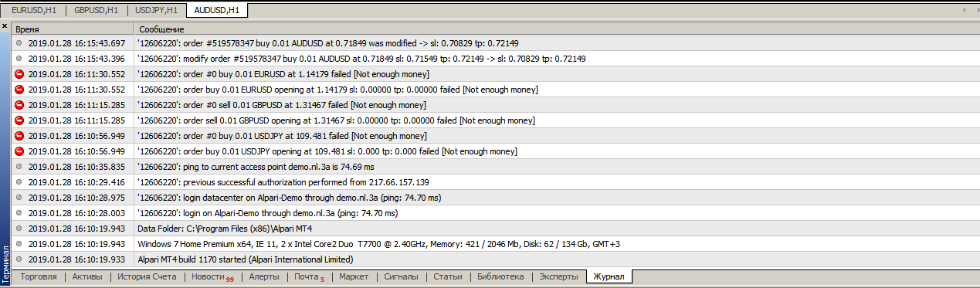Screen dimensions: 980x288
Task: Click timestamp 2019.01.28 16:10:29.416
Action: [76, 182]
